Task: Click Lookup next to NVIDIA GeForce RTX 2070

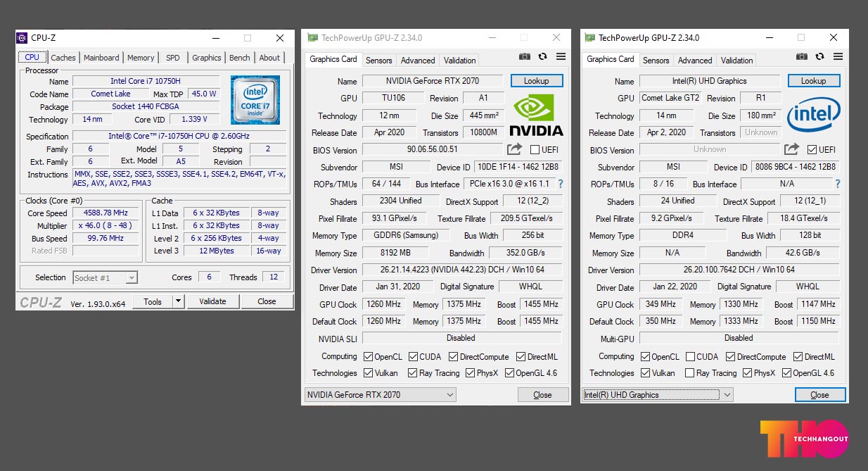Action: (x=537, y=81)
